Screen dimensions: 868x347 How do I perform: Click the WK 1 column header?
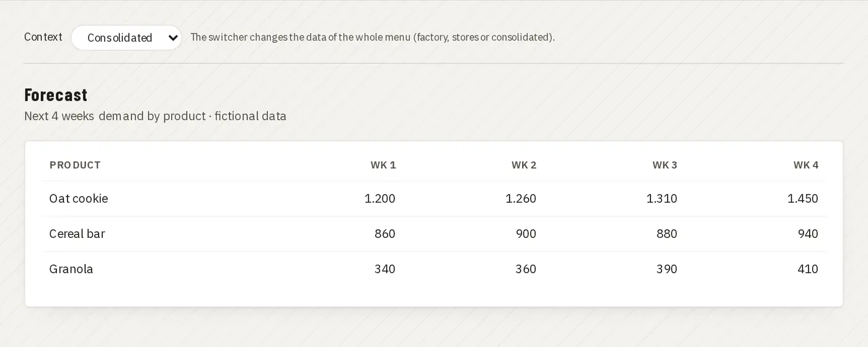(383, 165)
